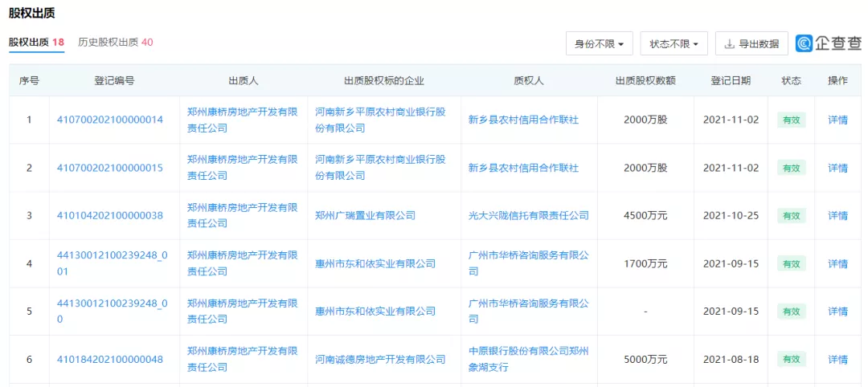Switch to the 股权出质 18 tab
Image resolution: width=868 pixels, height=387 pixels.
36,43
